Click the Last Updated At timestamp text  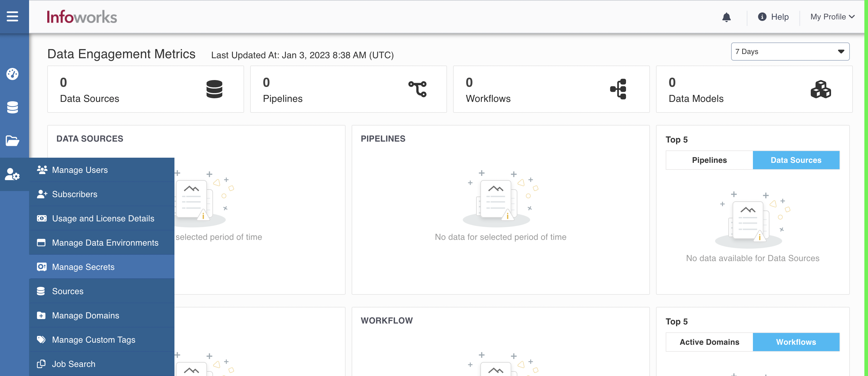coord(302,55)
